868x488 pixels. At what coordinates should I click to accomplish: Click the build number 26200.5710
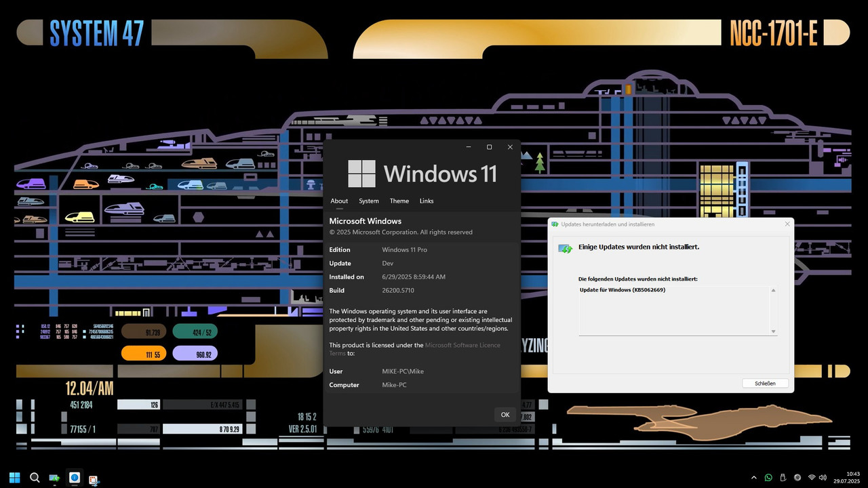(398, 290)
